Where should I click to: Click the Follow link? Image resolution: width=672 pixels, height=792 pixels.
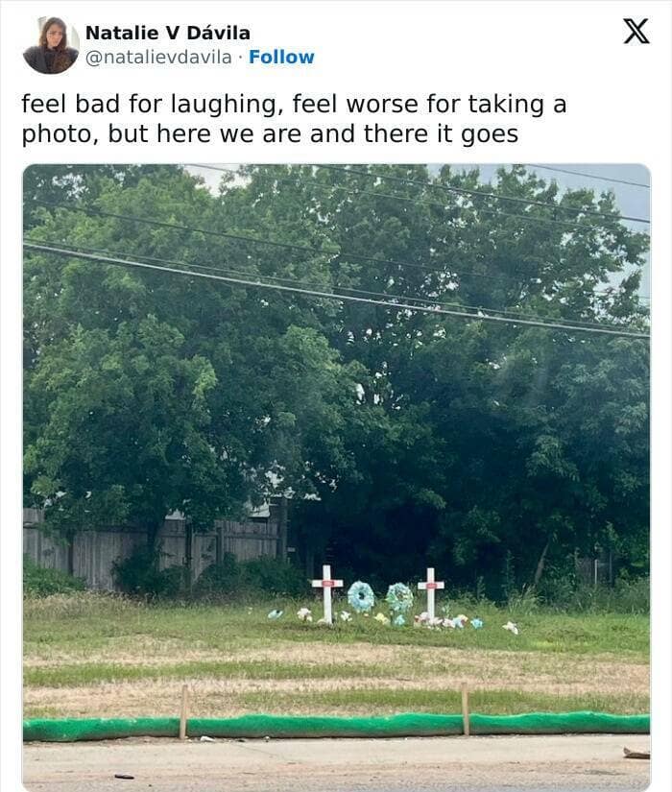coord(281,57)
